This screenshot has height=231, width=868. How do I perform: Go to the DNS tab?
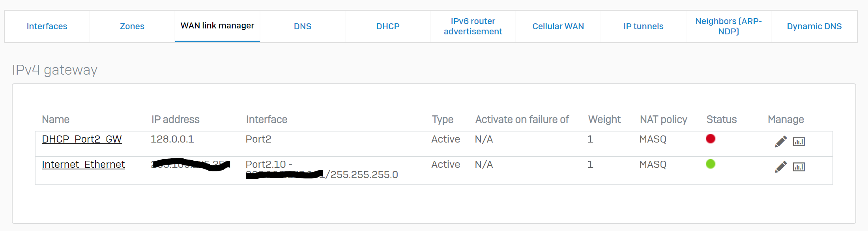click(x=303, y=26)
